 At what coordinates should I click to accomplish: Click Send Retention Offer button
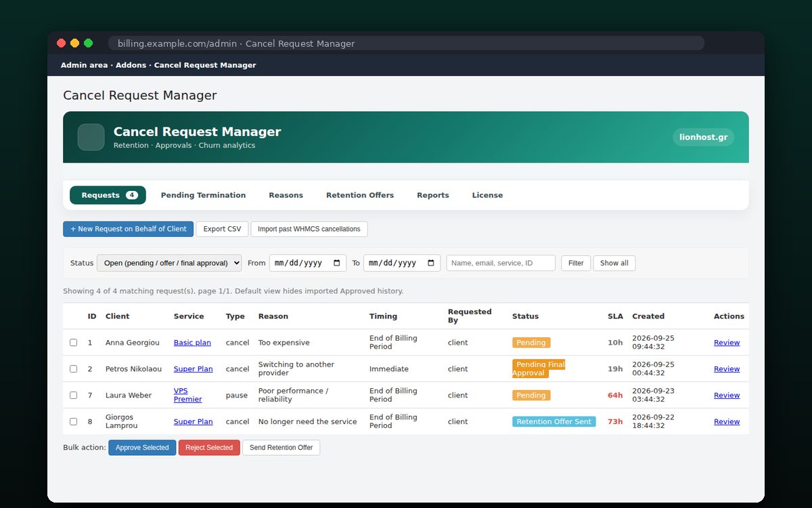tap(281, 448)
